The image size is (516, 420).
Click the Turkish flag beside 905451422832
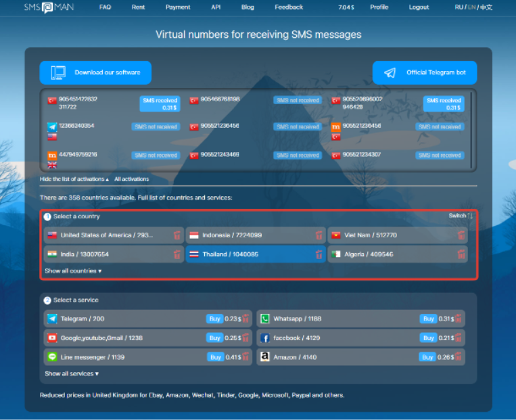[x=52, y=100]
